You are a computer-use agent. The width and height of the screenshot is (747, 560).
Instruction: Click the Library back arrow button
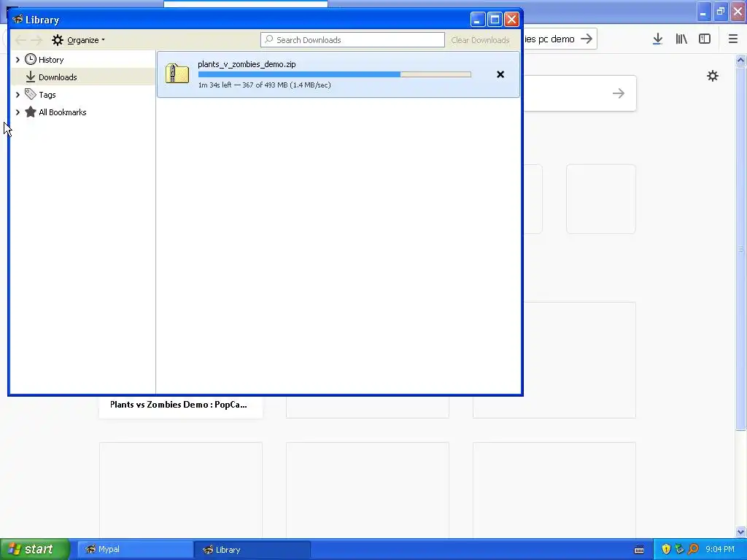(x=21, y=40)
